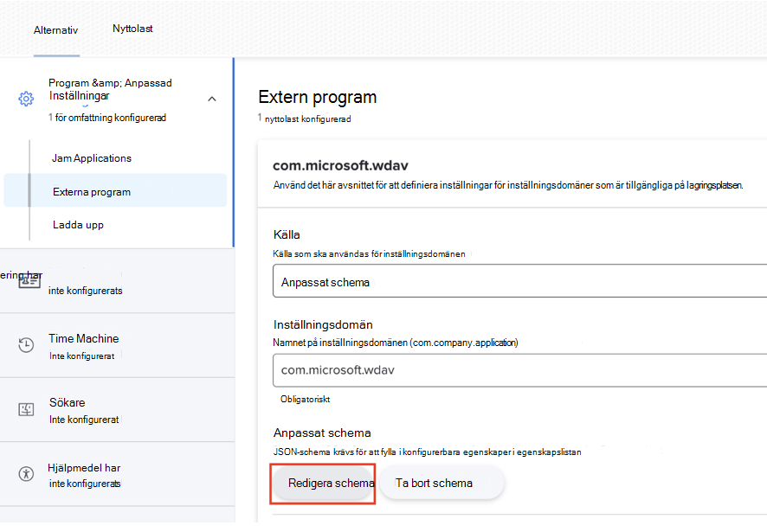Open the Alternativ tab
Image resolution: width=767 pixels, height=532 pixels.
coord(55,30)
